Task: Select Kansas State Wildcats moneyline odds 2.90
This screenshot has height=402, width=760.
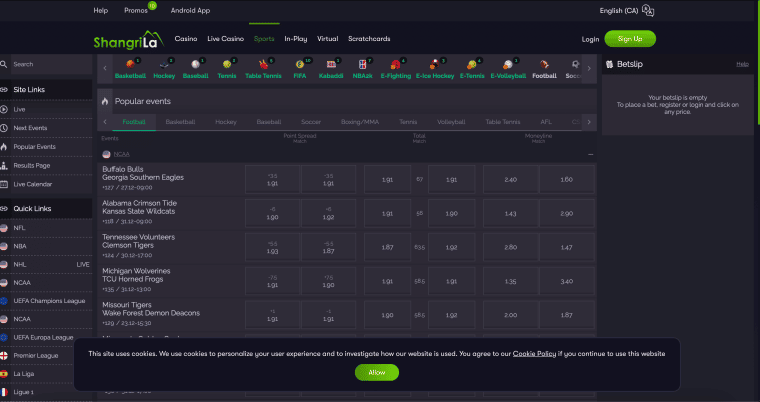Action: click(567, 213)
